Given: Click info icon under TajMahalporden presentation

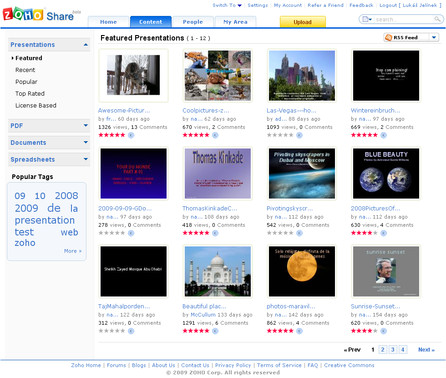Looking at the screenshot, I should (x=131, y=331).
